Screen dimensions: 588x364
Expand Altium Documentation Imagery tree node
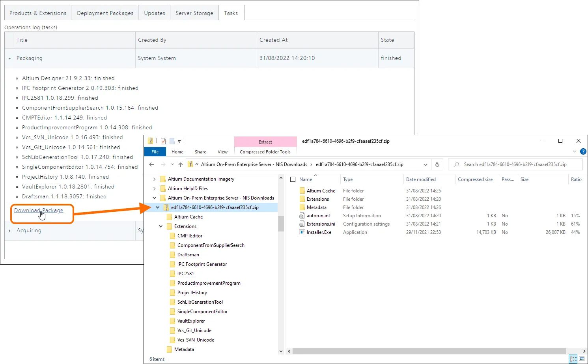154,179
